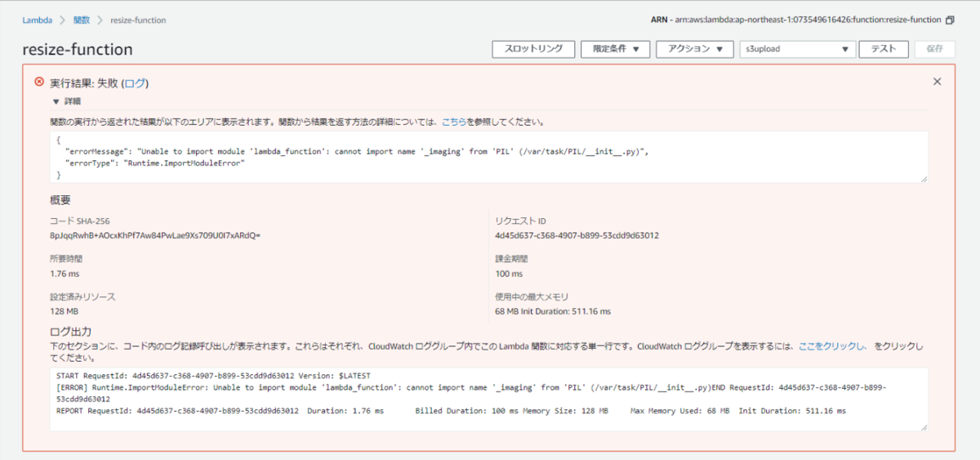Click the 保存 save button
980x460 pixels.
click(934, 49)
